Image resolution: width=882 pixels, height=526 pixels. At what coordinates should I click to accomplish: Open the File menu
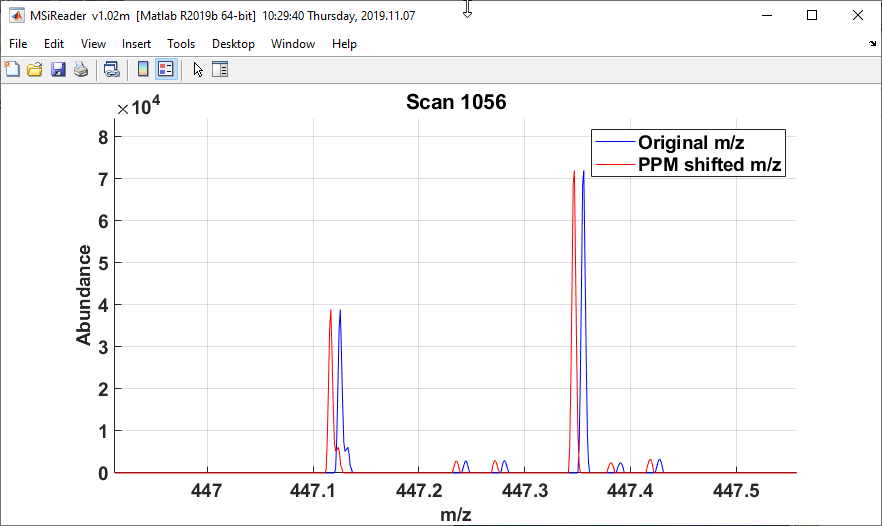coord(18,44)
